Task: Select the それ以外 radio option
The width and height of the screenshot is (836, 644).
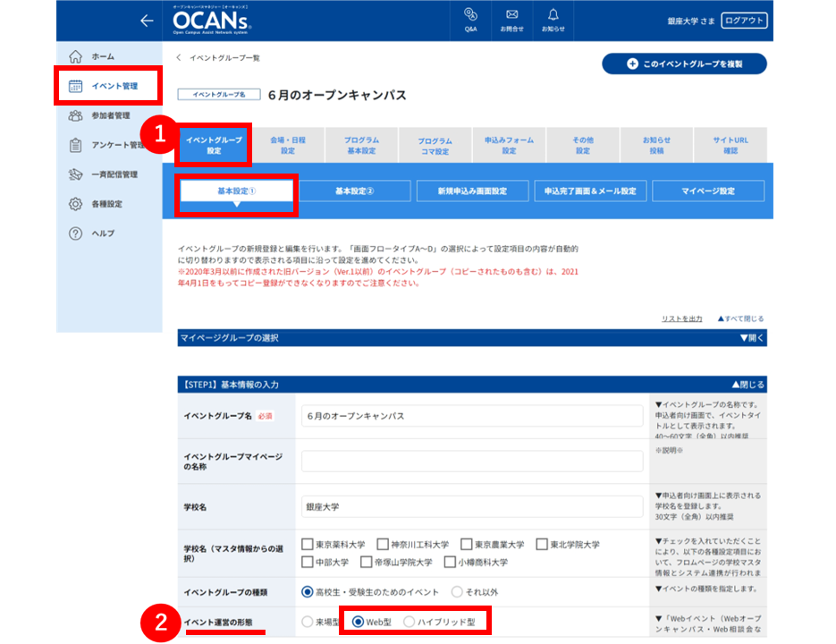Action: 457,592
